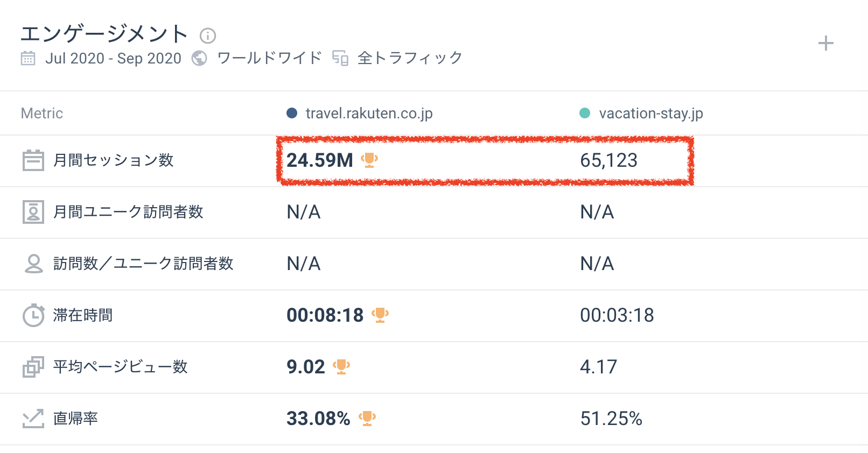Click the info icon beside エンゲージメント title
868x453 pixels.
(208, 36)
